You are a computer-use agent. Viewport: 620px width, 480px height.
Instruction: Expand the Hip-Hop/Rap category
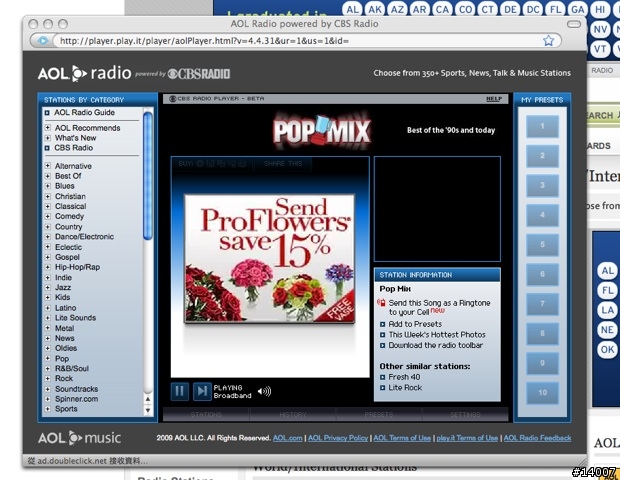[x=47, y=267]
